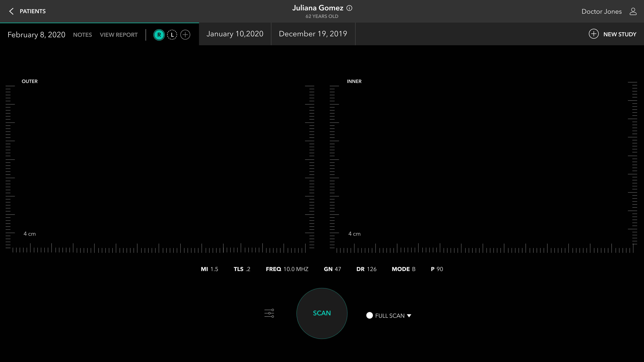Viewport: 644px width, 362px height.
Task: Open patient info icon next to Juliana Gomez
Action: [349, 8]
